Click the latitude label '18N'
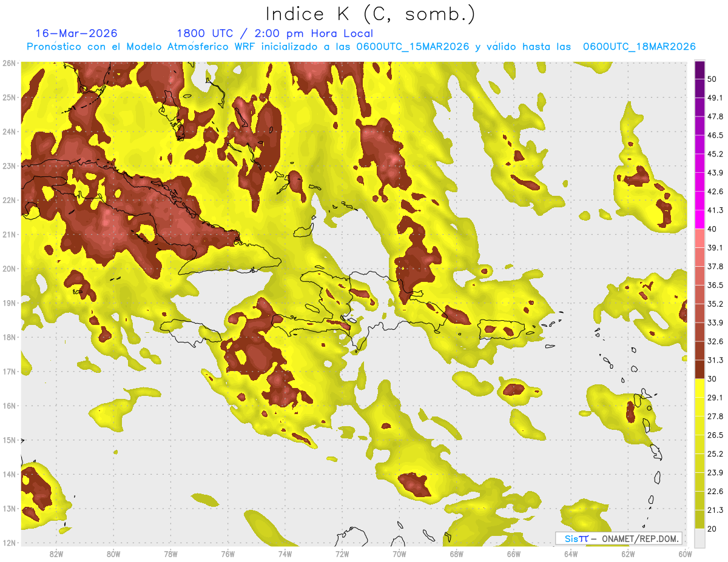 (8, 337)
